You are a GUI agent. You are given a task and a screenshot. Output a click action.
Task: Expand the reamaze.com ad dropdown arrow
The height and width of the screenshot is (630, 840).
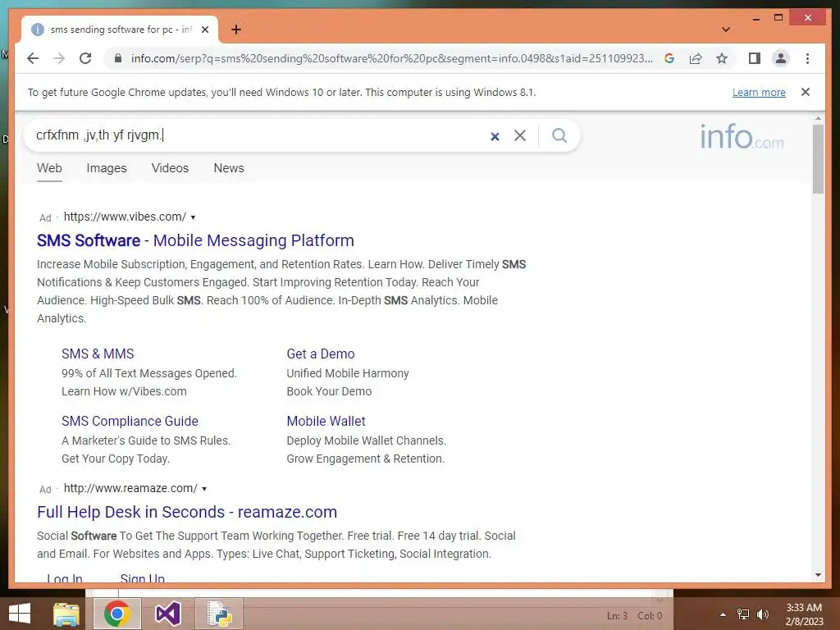pos(204,489)
